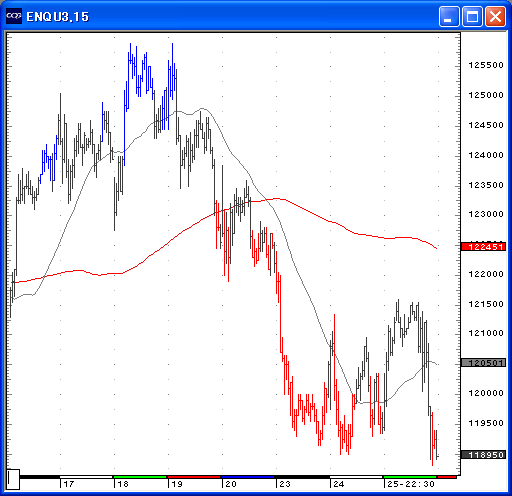Click the blue session bar under day 20
This screenshot has width=512, height=496.
[248, 477]
